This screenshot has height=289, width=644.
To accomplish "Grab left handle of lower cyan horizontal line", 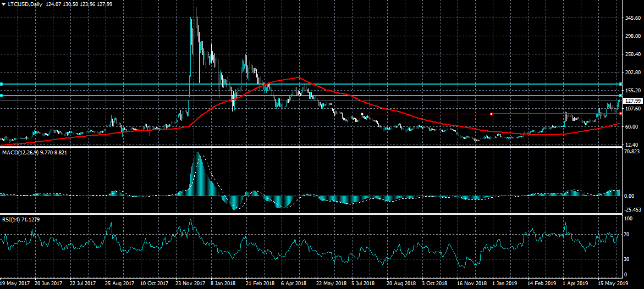I will tap(1, 96).
